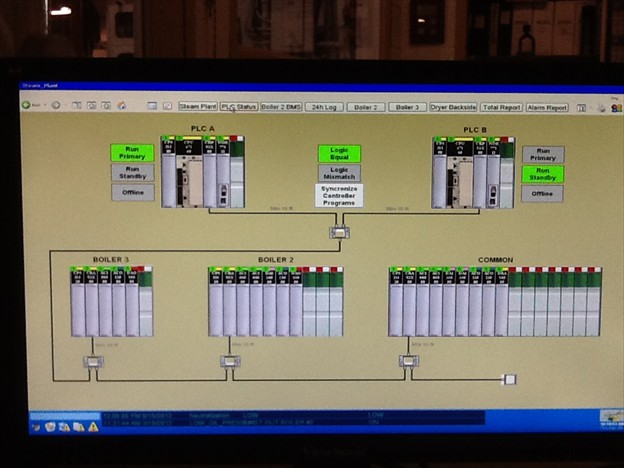Click network tap below Boiler 2 rack
The width and height of the screenshot is (624, 468).
(x=230, y=361)
